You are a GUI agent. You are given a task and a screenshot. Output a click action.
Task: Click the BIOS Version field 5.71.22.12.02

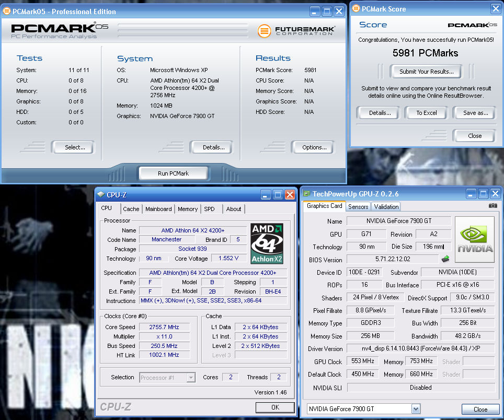click(393, 259)
